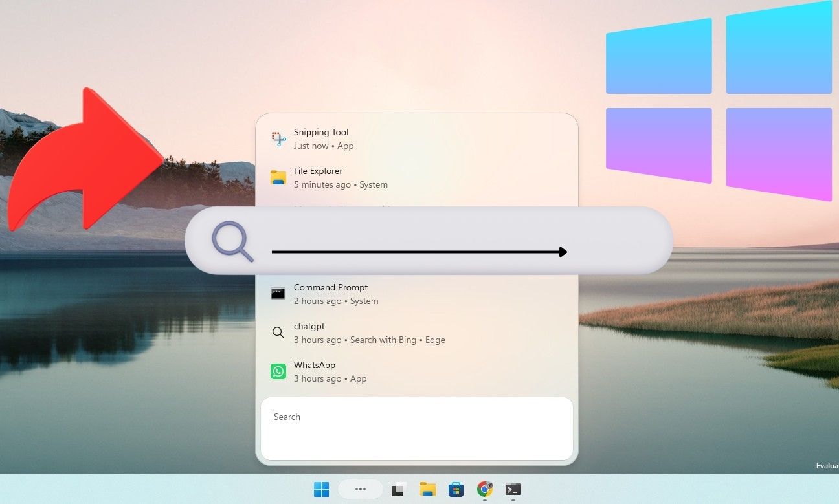Viewport: 839px width, 504px height.
Task: Click the three-dots pill on the taskbar
Action: [x=361, y=489]
